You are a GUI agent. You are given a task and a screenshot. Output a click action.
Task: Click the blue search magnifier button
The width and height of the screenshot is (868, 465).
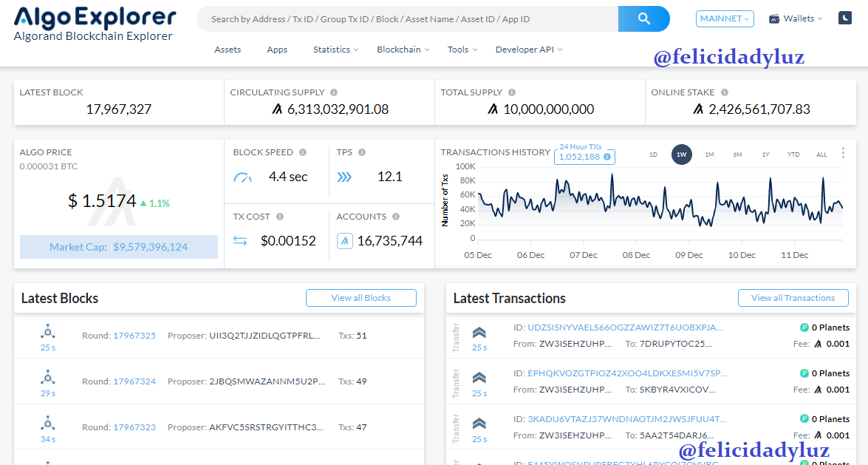point(643,18)
